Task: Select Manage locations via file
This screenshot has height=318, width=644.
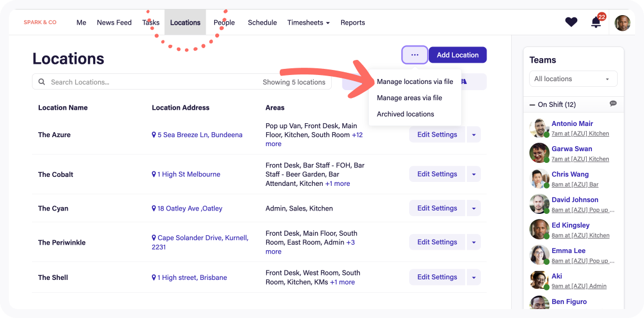Action: pyautogui.click(x=415, y=82)
